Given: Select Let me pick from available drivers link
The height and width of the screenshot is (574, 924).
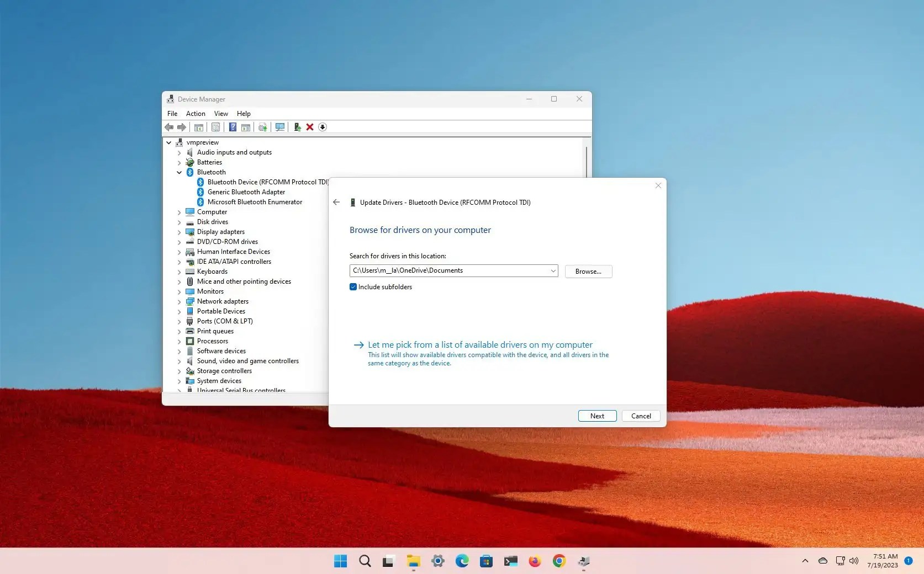Looking at the screenshot, I should coord(479,344).
